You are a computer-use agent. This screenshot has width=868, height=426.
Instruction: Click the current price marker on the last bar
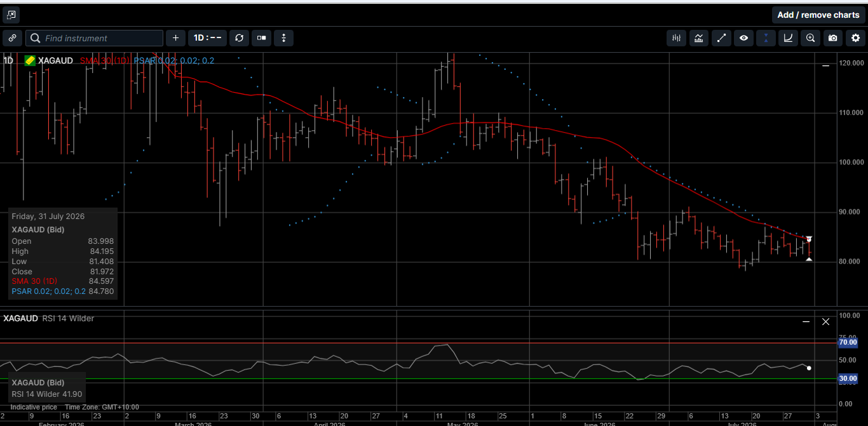(x=809, y=239)
